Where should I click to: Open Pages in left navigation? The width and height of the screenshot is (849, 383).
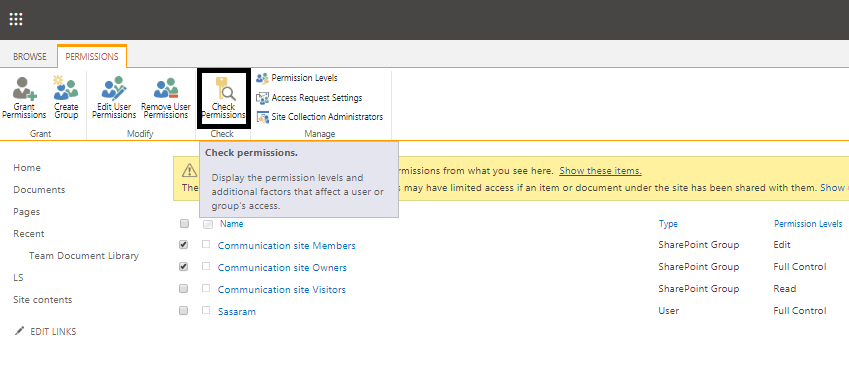pos(27,212)
